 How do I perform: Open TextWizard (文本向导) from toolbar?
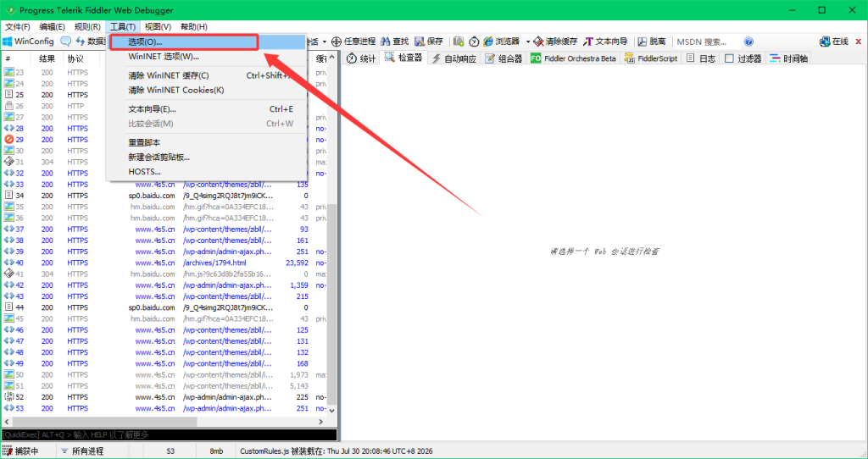[605, 41]
